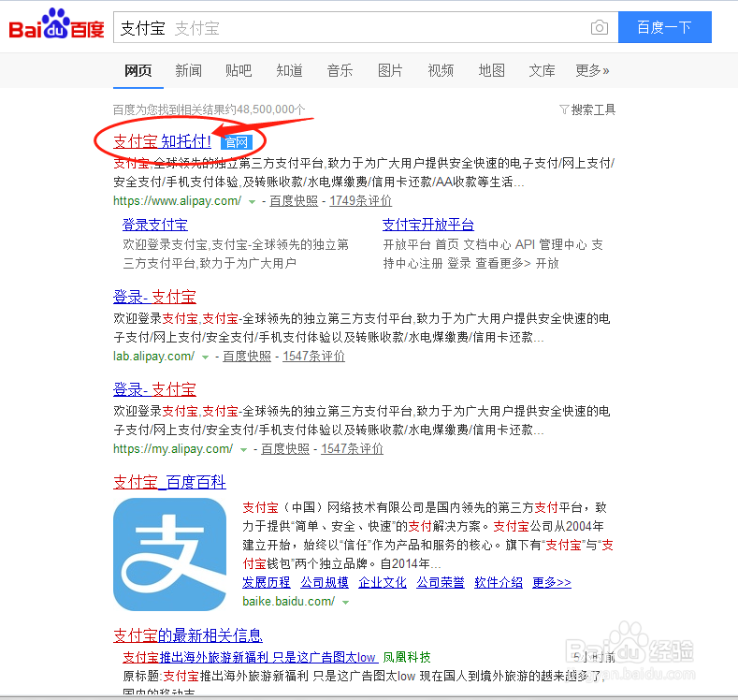This screenshot has height=700, width=738.
Task: Switch to the 新闻 tab
Action: [188, 70]
